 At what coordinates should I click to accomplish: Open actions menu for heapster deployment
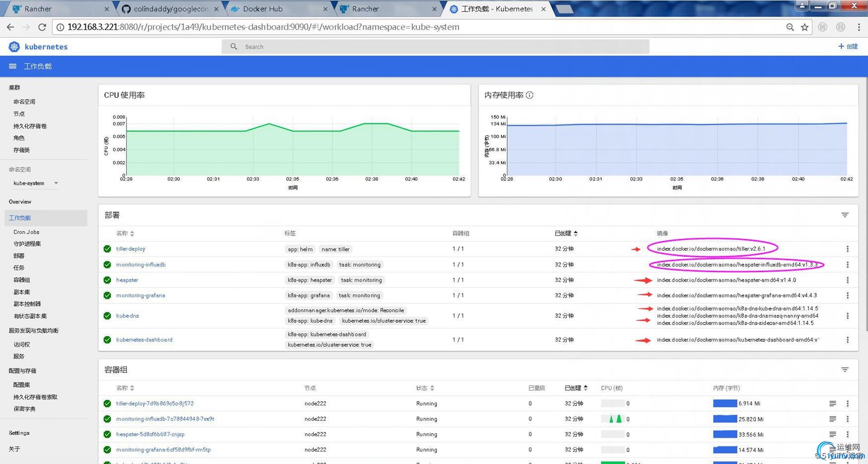(847, 280)
